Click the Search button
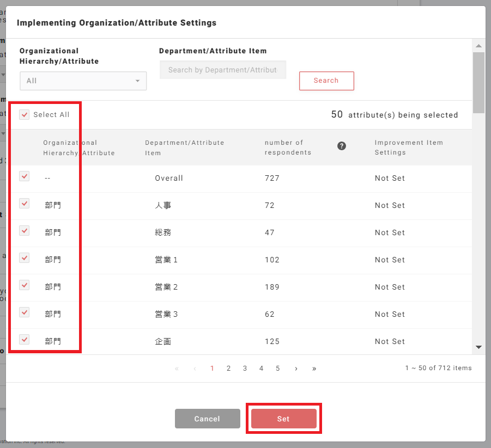The width and height of the screenshot is (491, 448). pyautogui.click(x=326, y=81)
